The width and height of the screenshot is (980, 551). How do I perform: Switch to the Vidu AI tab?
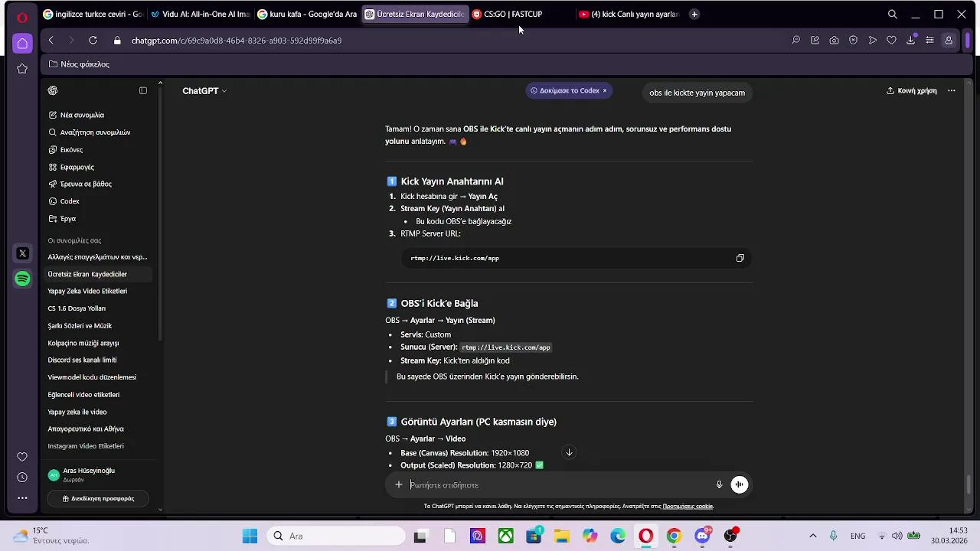(x=200, y=14)
